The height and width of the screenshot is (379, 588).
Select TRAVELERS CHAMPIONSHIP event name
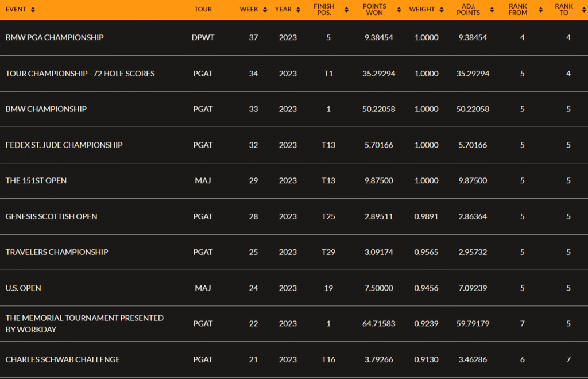click(57, 252)
